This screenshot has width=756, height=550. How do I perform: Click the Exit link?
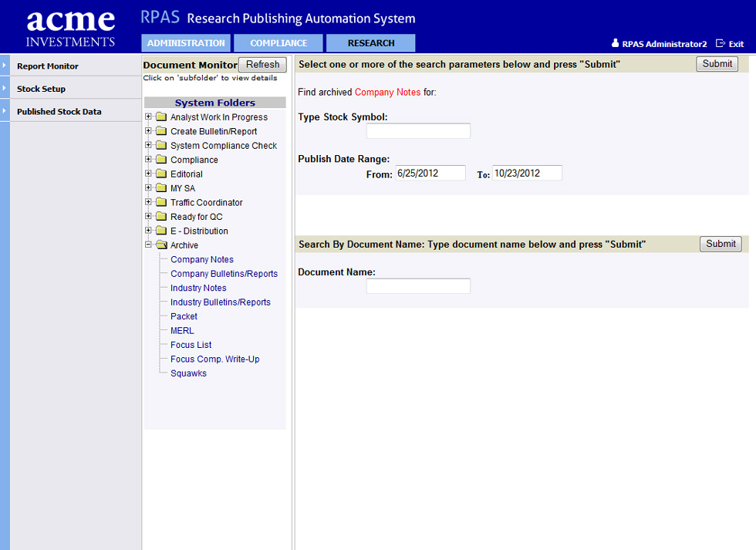tap(736, 44)
